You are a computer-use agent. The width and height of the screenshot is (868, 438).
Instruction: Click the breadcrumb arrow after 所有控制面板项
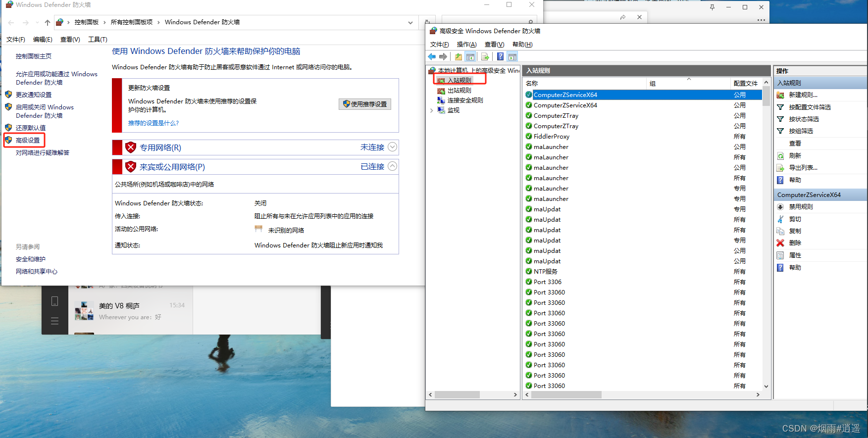pyautogui.click(x=158, y=22)
